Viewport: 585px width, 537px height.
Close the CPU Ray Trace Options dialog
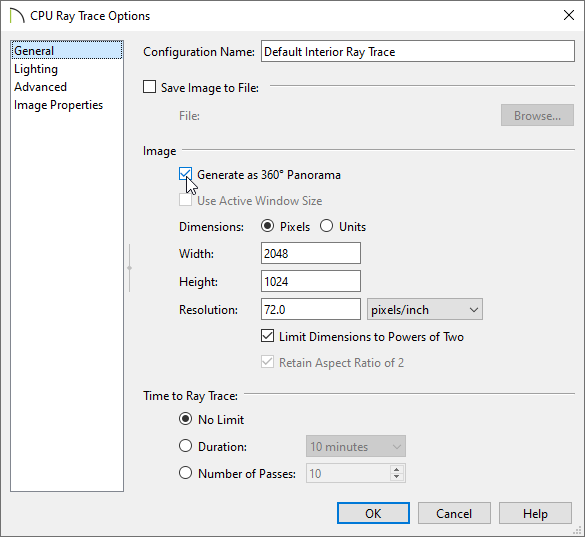click(569, 15)
